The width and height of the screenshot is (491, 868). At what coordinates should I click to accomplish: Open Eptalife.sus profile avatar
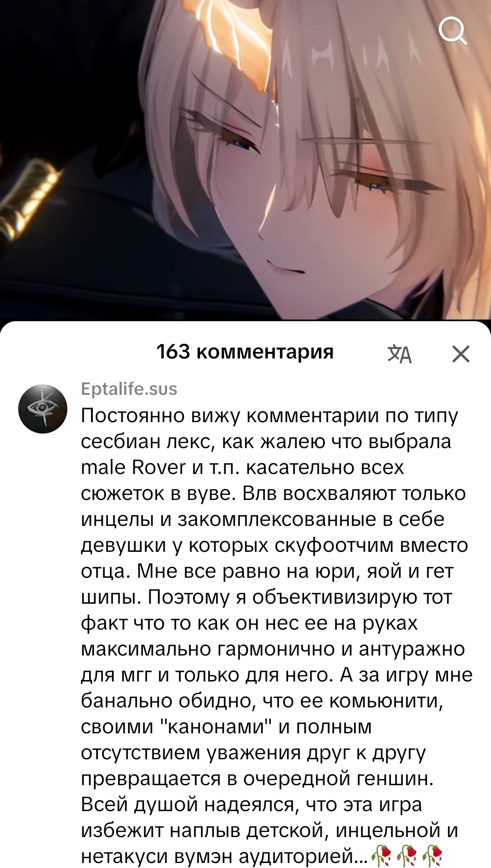43,409
